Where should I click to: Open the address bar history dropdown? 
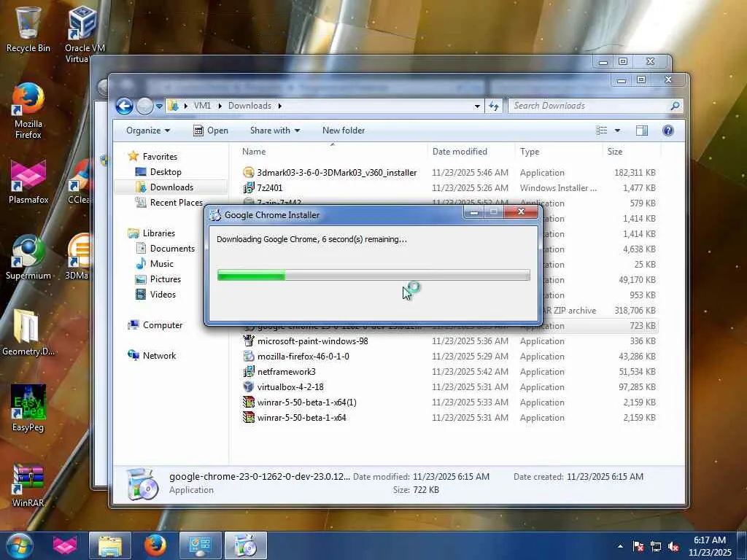pyautogui.click(x=477, y=106)
